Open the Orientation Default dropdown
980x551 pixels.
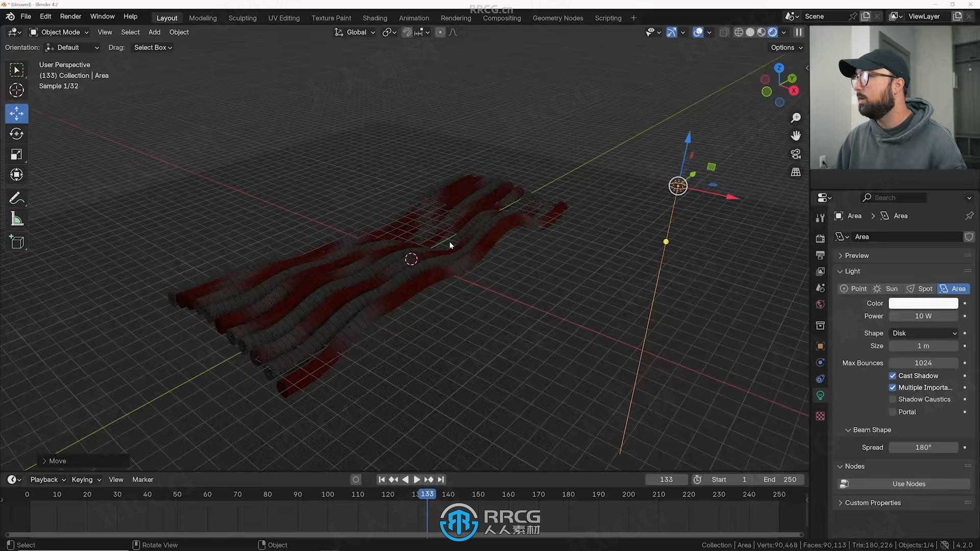pyautogui.click(x=72, y=47)
